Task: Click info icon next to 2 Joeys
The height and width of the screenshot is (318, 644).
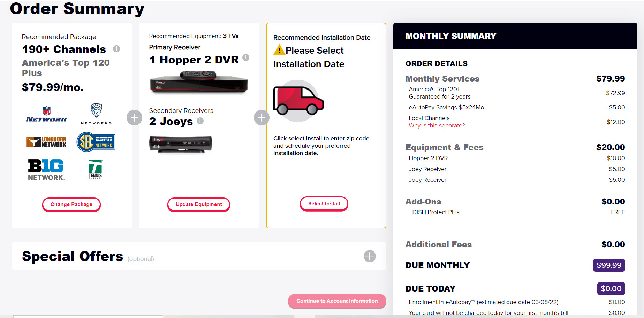Action: [x=200, y=121]
